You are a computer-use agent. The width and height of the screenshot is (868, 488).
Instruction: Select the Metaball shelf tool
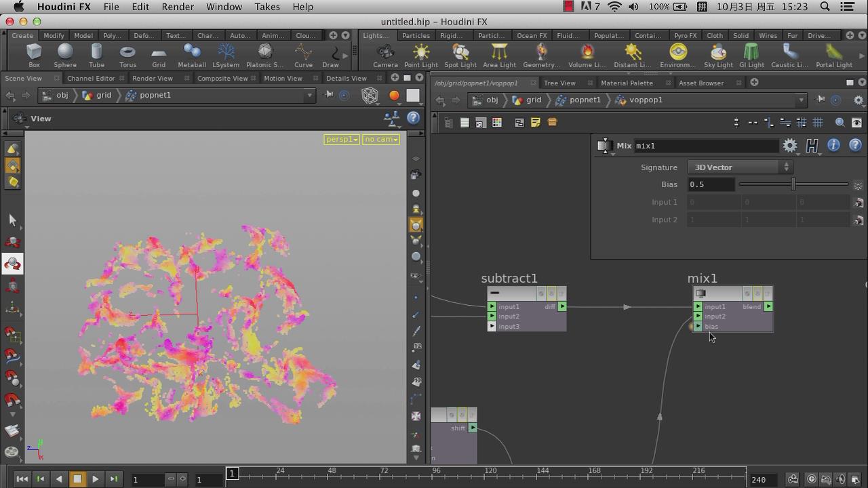point(192,55)
